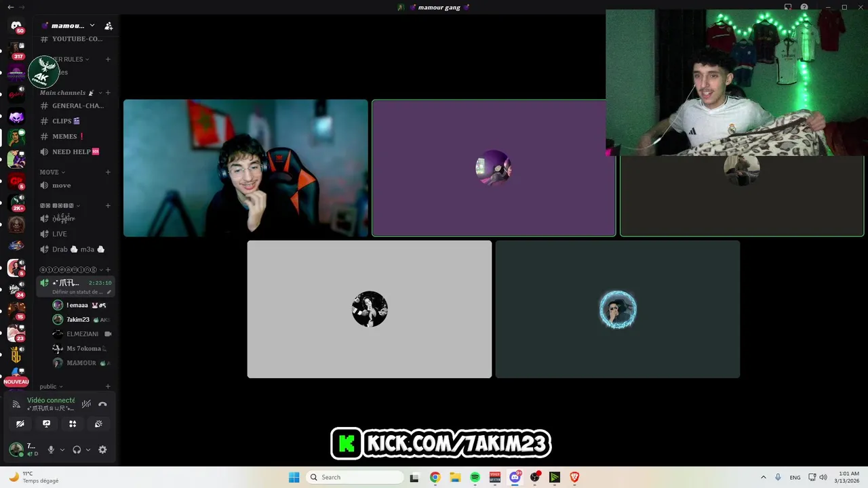868x488 pixels.
Task: Open the gold BG logo server icon
Action: [x=16, y=354]
